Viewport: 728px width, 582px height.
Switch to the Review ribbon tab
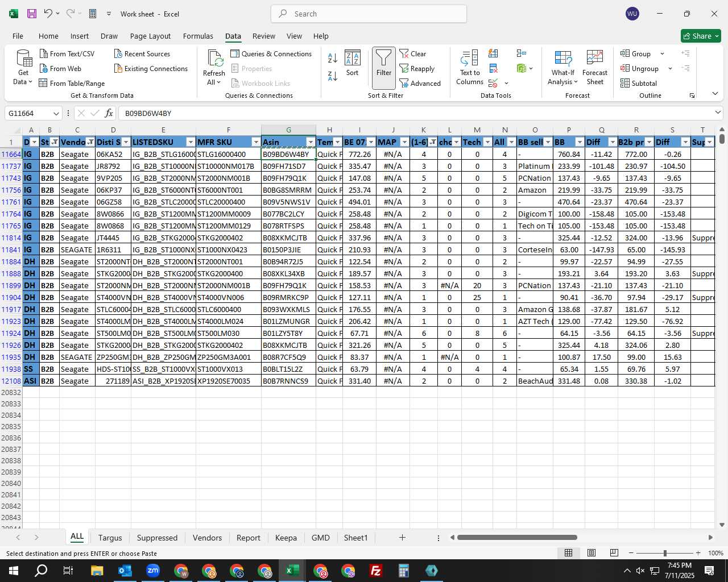pos(264,36)
